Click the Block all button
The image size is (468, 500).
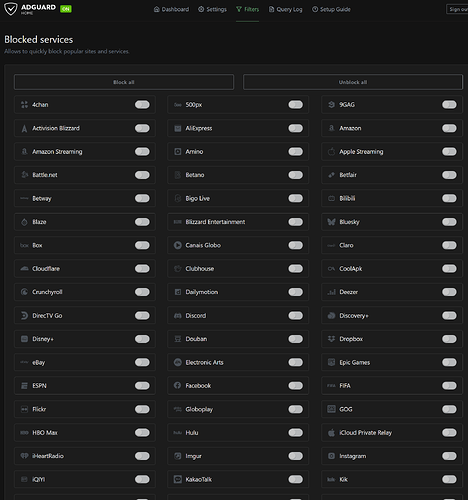tap(124, 82)
